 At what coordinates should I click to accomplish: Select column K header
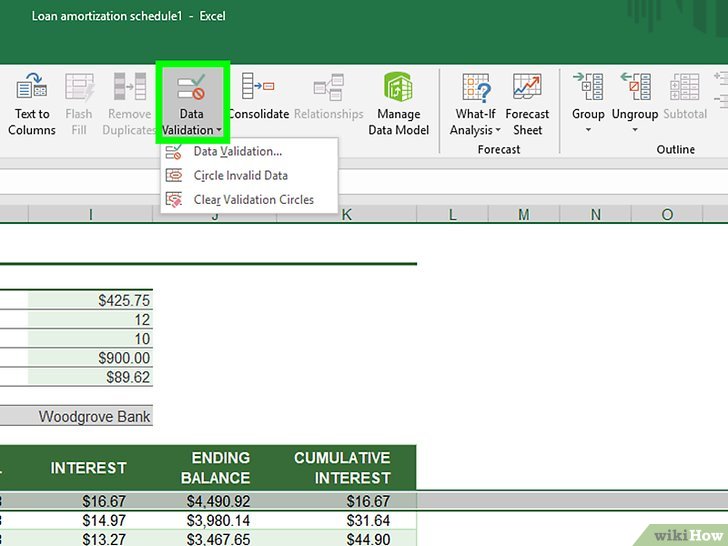346,214
